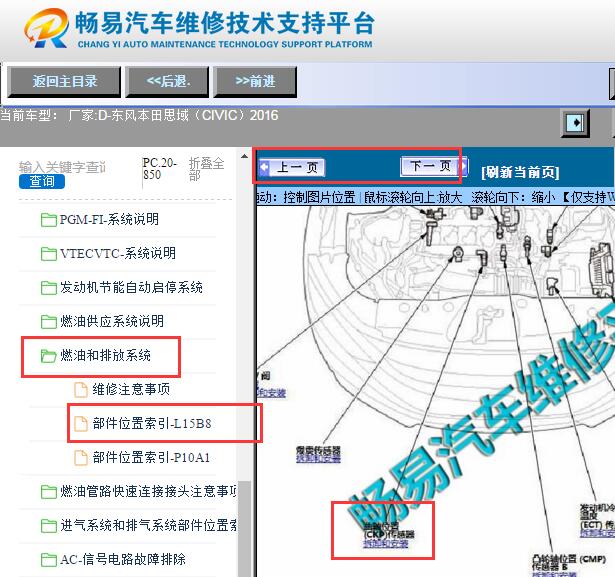Click the blue 查询 search button
This screenshot has width=615, height=577.
tap(42, 182)
